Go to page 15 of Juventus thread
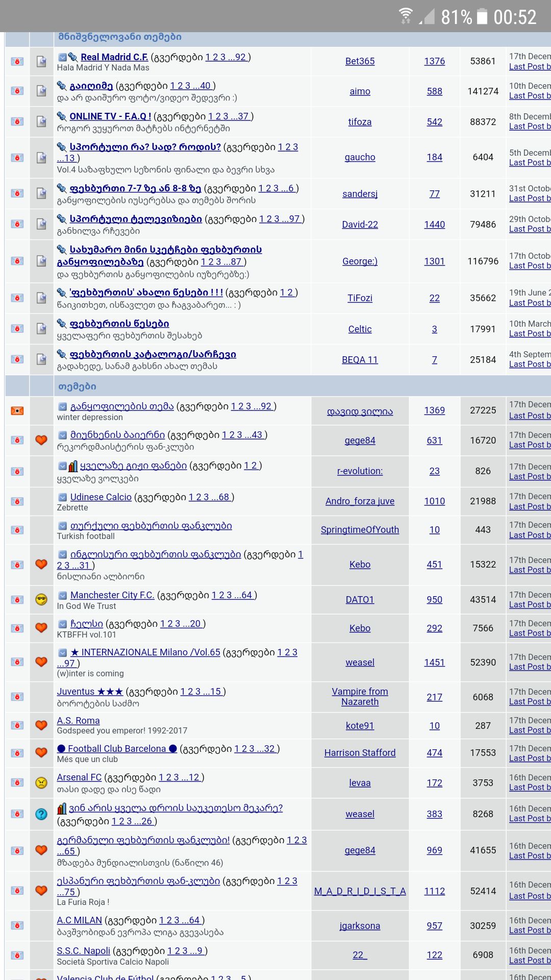Viewport: 551px width, 980px height. coord(215,692)
